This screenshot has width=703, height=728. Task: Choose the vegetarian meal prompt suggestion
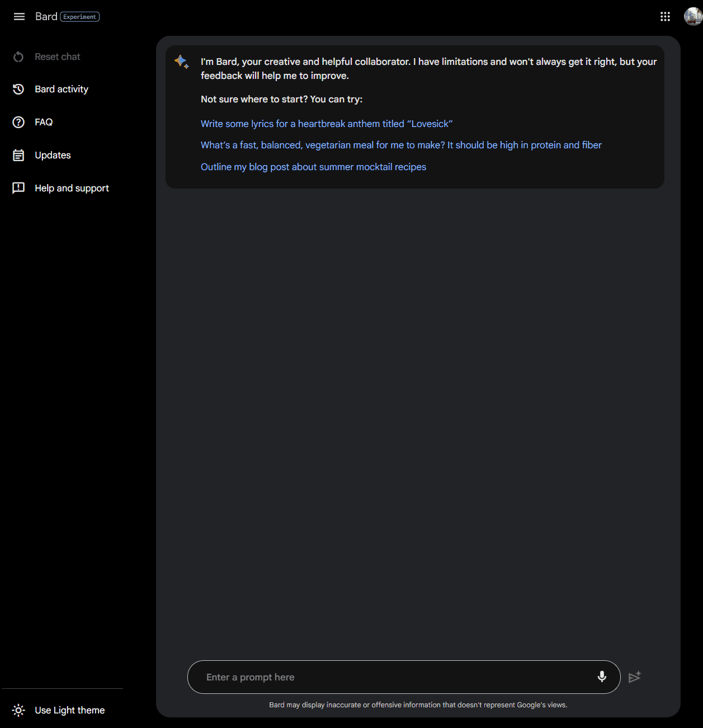pyautogui.click(x=401, y=145)
